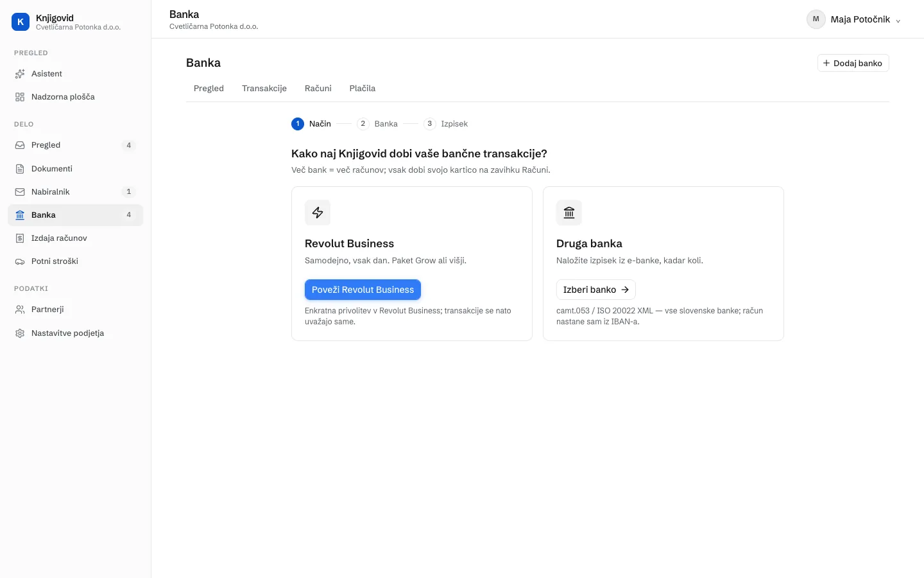This screenshot has height=578, width=924.
Task: Click the Poveži Revolut Business button
Action: coord(363,290)
